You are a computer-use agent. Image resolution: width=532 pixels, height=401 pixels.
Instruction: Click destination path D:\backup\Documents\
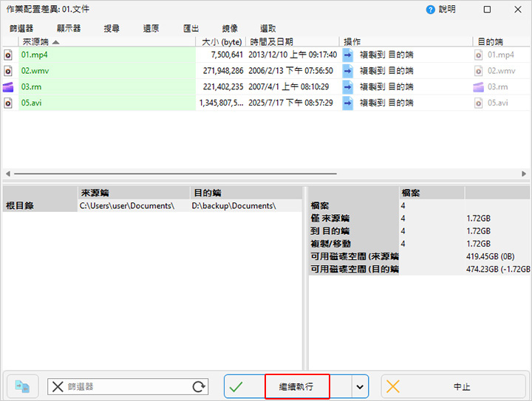coord(233,206)
